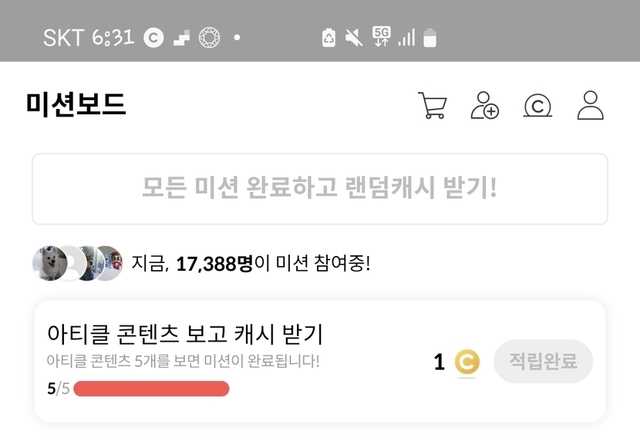
Task: Tap the staircase notification icon
Action: [182, 38]
